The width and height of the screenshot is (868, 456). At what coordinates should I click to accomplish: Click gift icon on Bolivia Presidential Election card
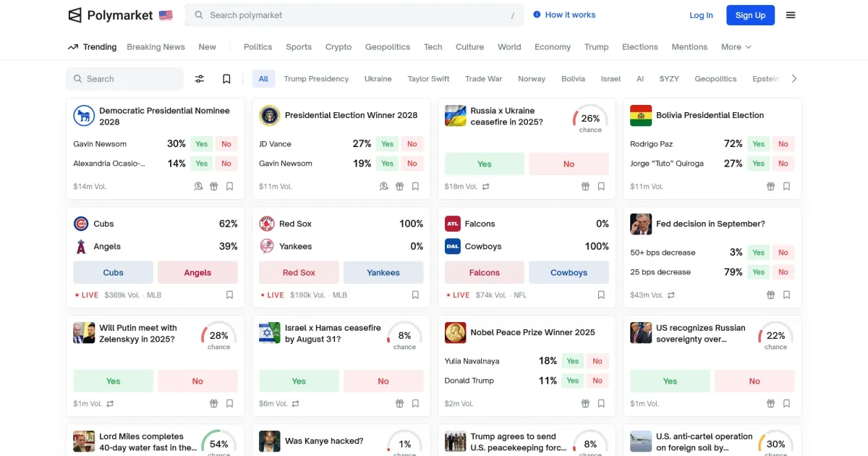(771, 186)
